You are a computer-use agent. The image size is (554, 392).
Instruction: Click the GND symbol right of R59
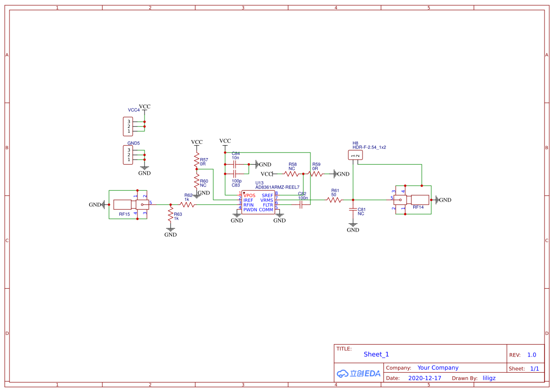tap(341, 174)
